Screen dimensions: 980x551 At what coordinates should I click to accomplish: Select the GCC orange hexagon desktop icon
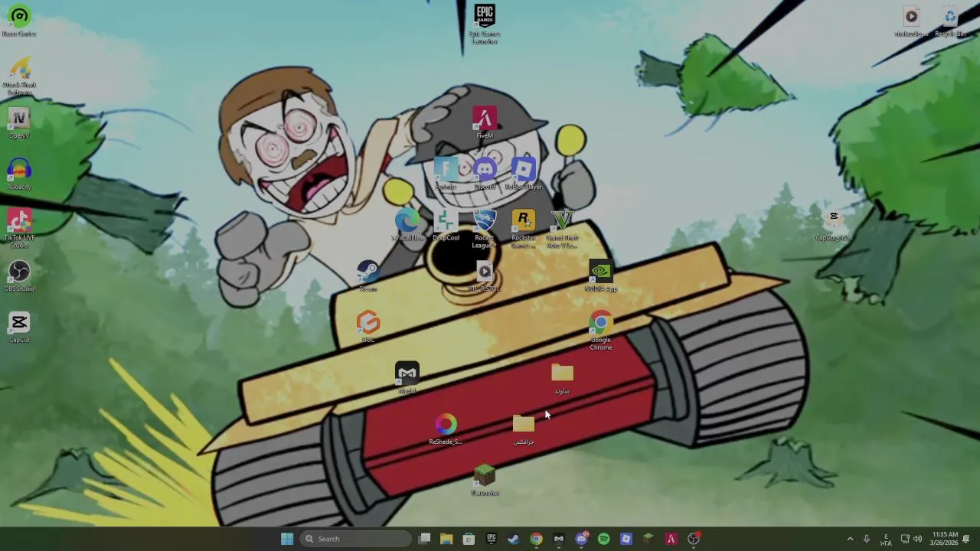coord(368,328)
